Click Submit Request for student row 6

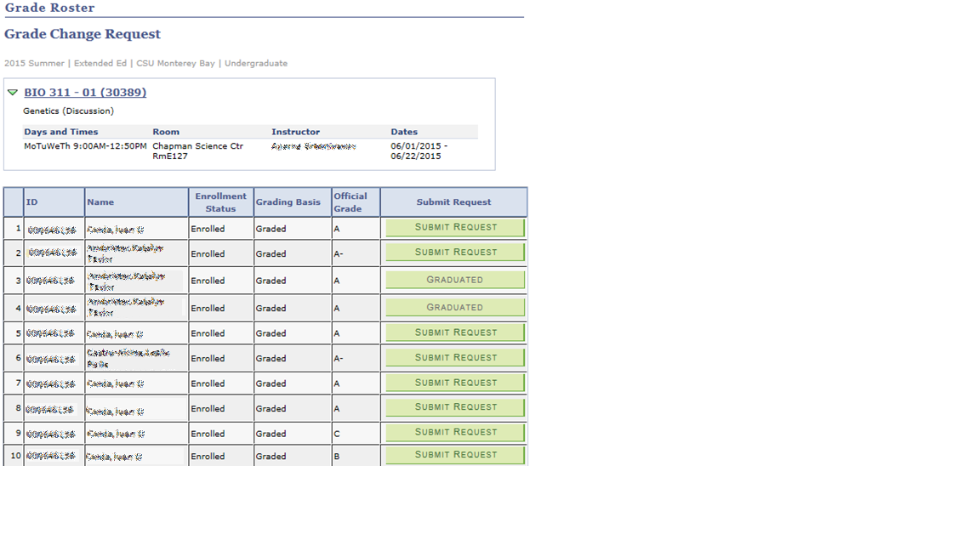[454, 357]
